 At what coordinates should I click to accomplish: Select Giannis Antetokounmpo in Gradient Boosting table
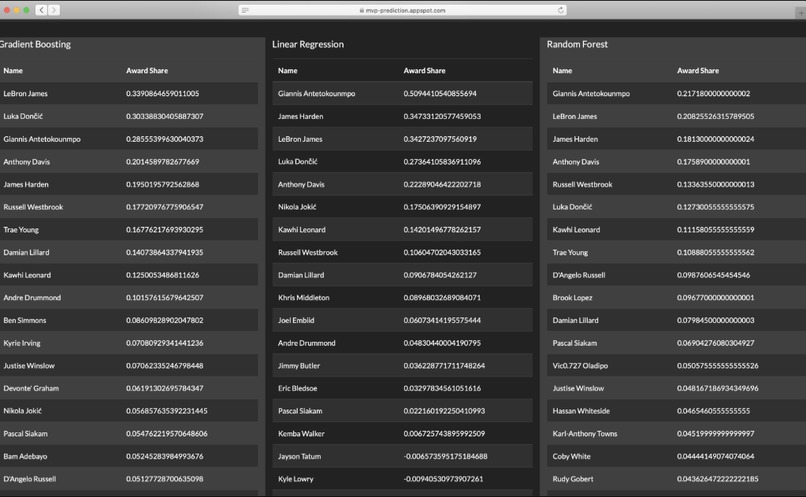tap(42, 139)
